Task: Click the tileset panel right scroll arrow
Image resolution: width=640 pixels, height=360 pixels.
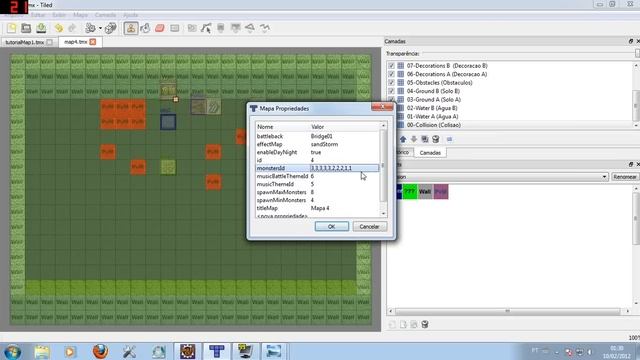Action: tap(628, 311)
